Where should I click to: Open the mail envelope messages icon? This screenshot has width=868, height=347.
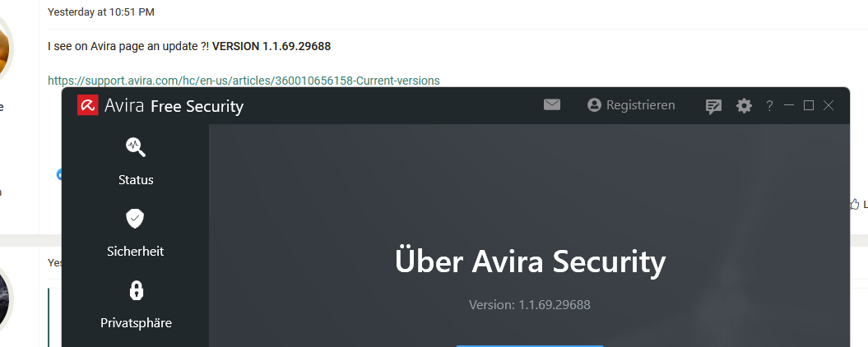click(552, 104)
